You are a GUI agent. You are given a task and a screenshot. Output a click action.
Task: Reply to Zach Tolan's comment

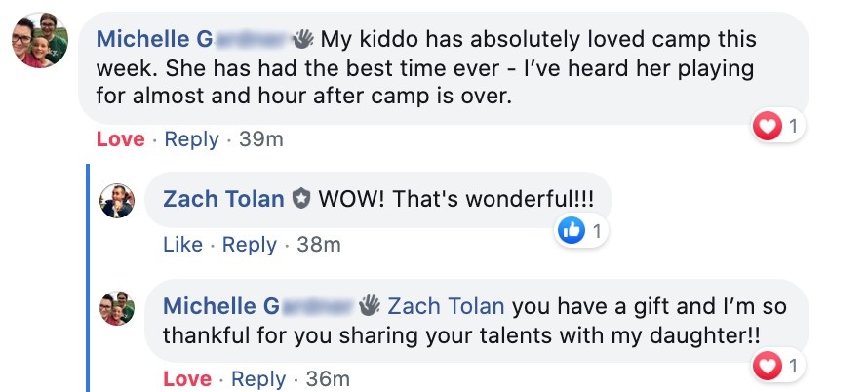point(249,245)
